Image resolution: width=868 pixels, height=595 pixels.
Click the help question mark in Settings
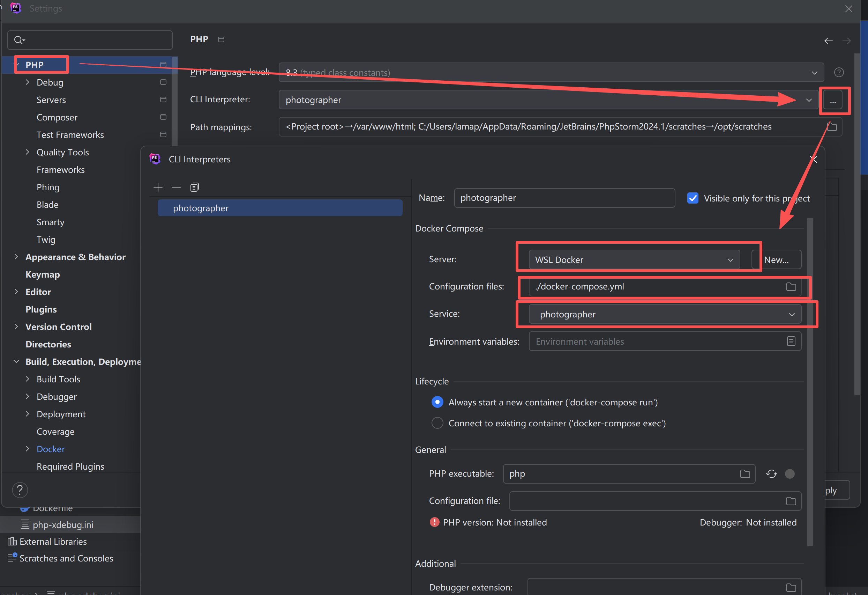pyautogui.click(x=20, y=490)
